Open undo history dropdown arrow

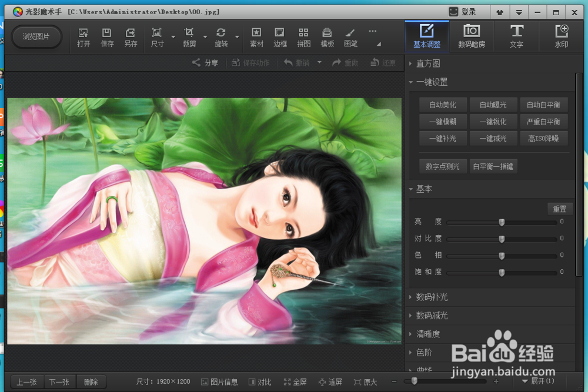(319, 62)
